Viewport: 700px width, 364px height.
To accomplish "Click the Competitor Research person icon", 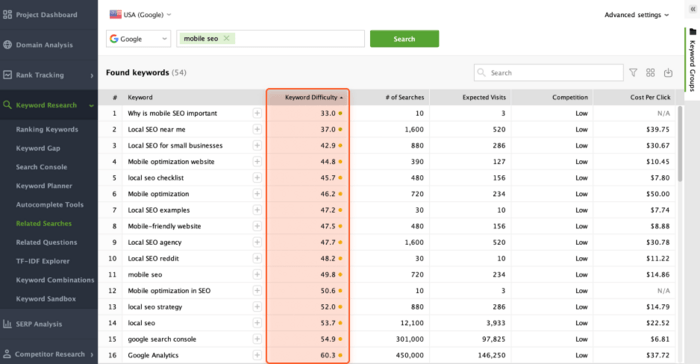I will point(7,354).
